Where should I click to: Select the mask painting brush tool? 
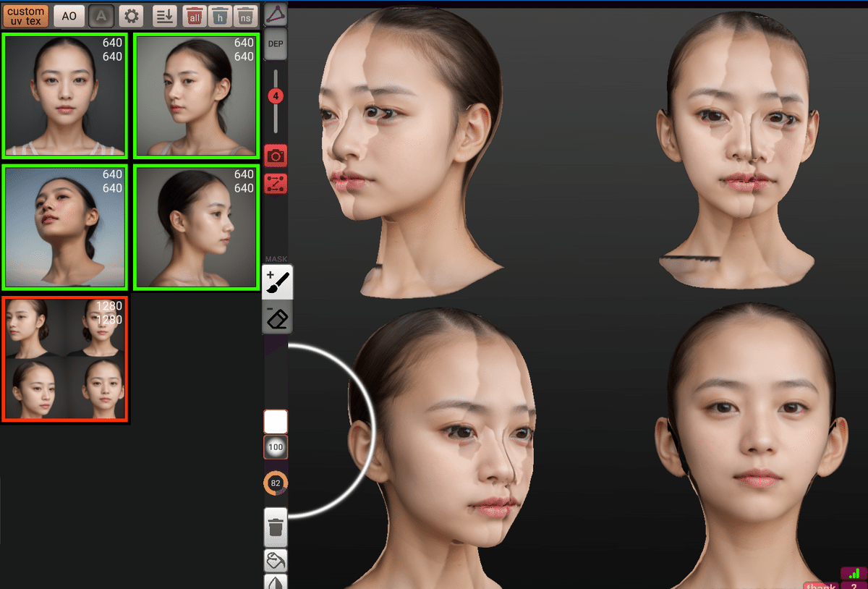276,281
